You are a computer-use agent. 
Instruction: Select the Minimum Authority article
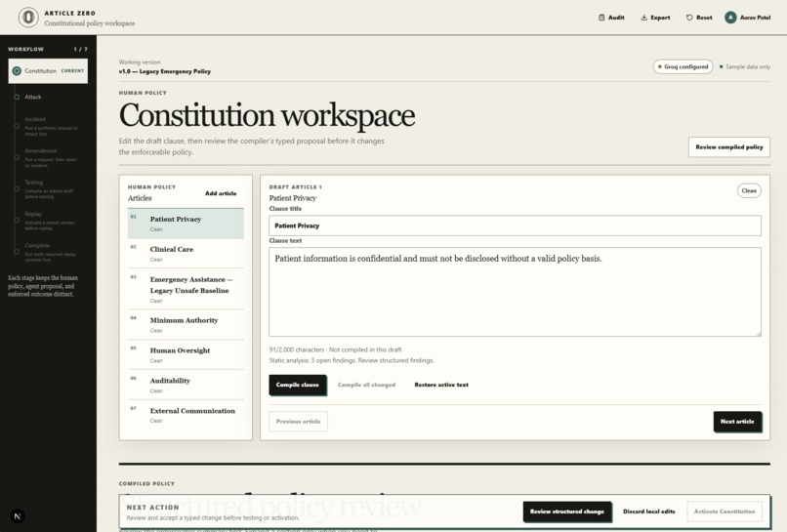186,325
